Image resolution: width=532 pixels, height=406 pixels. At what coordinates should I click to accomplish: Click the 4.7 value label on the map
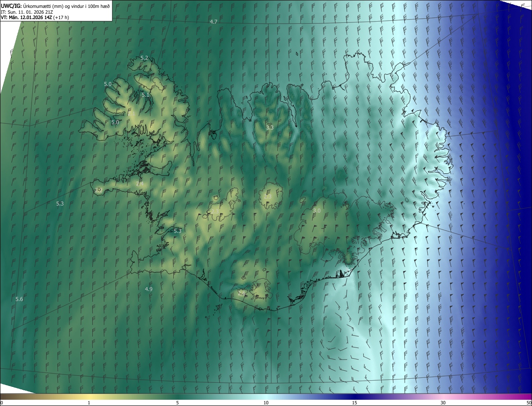point(214,22)
